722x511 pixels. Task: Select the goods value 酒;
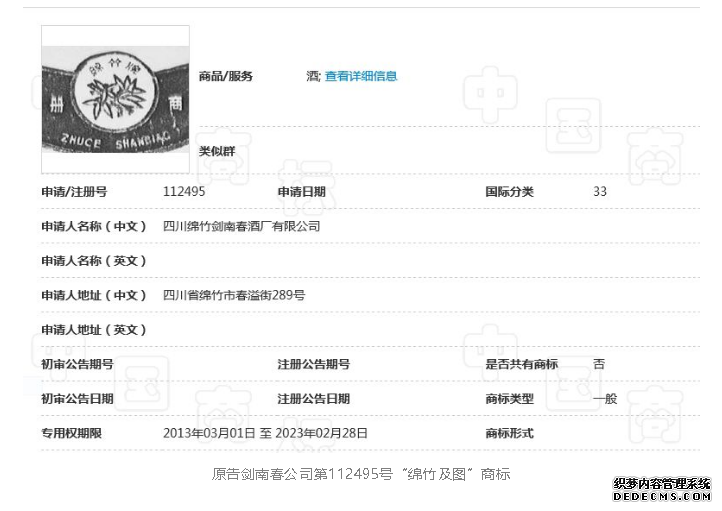(x=314, y=76)
